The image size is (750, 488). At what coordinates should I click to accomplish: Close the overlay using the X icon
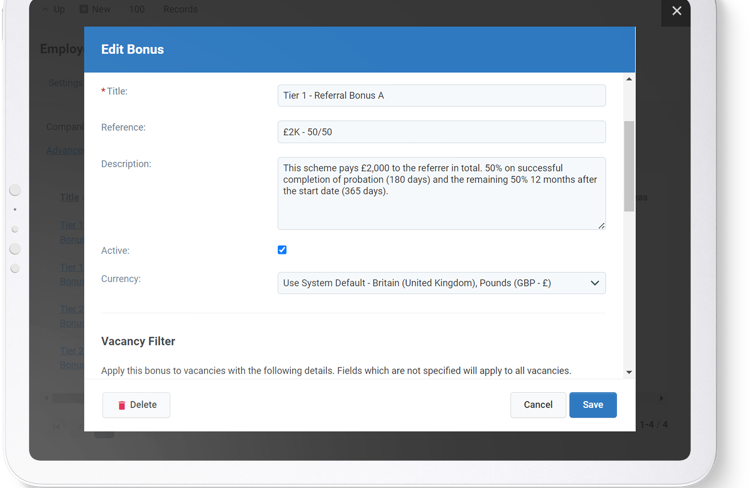click(676, 11)
